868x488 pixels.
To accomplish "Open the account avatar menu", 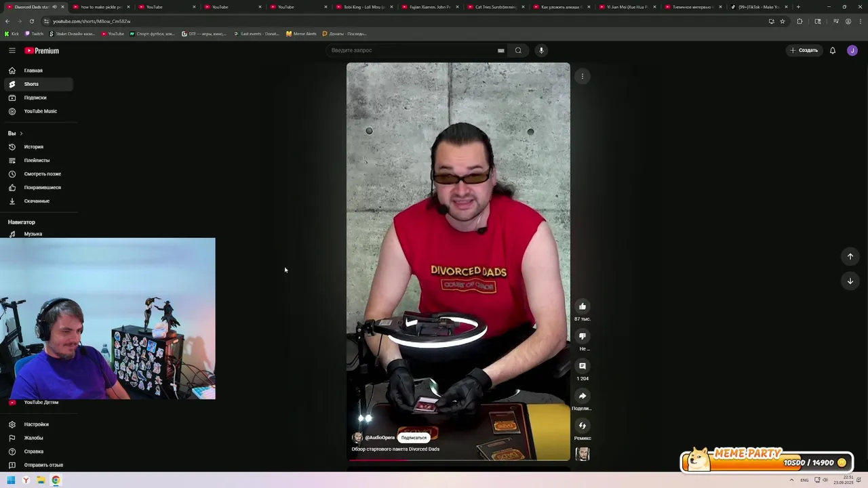I will pyautogui.click(x=852, y=50).
